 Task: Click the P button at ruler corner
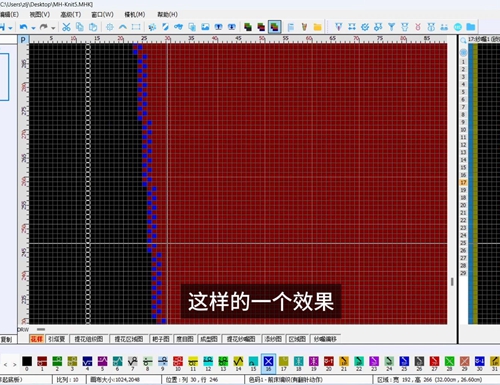(x=23, y=40)
